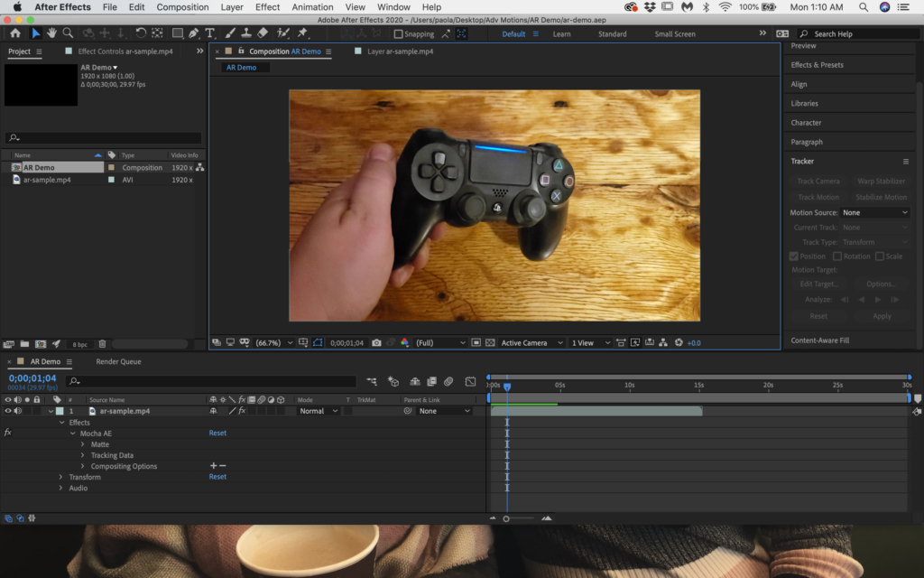
Task: Select the Pen tool
Action: tap(194, 33)
